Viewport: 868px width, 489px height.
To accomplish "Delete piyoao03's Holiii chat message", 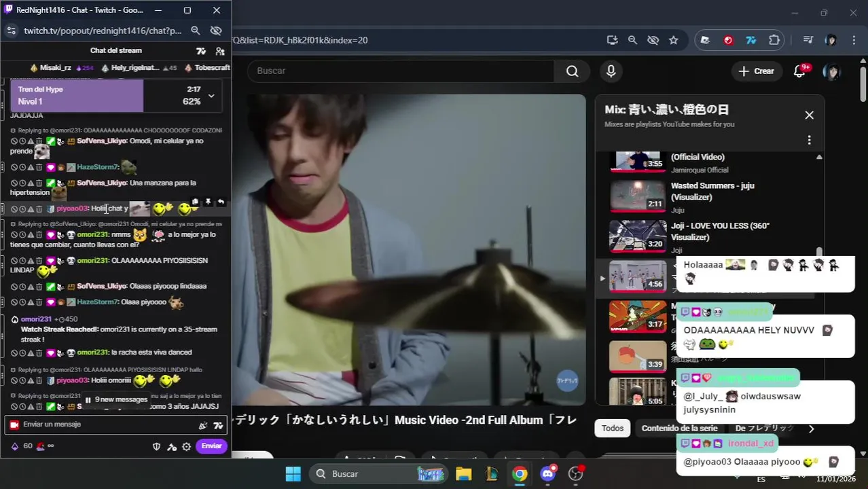I will coord(39,209).
